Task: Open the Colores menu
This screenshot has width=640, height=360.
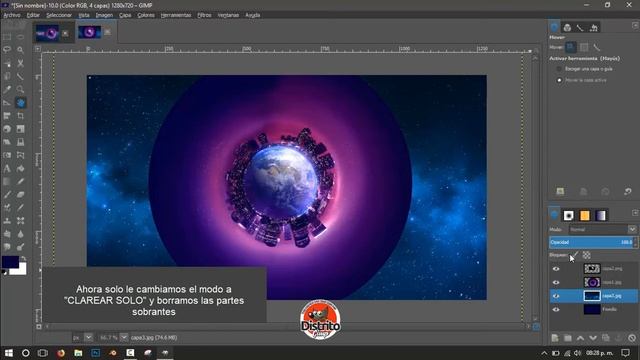Action: click(146, 15)
